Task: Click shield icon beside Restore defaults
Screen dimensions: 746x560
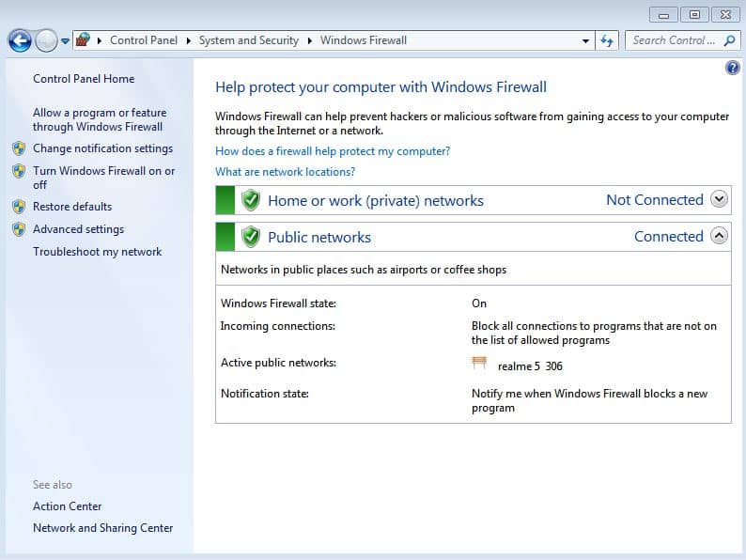Action: click(19, 207)
